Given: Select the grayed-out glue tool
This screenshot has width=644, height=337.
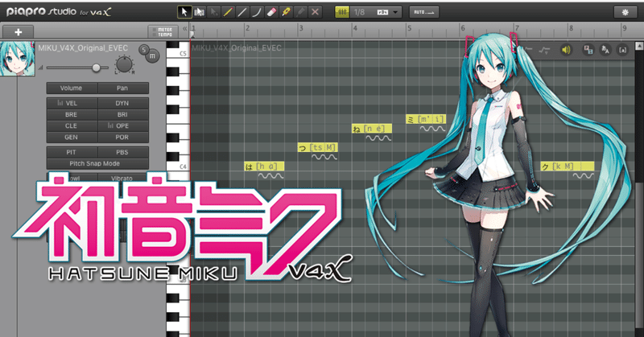Looking at the screenshot, I should coord(300,12).
